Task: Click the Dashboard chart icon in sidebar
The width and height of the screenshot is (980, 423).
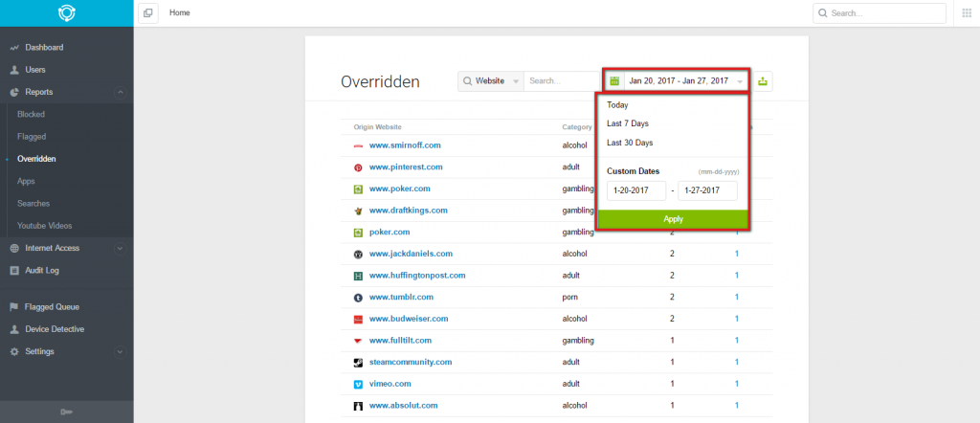Action: [14, 48]
